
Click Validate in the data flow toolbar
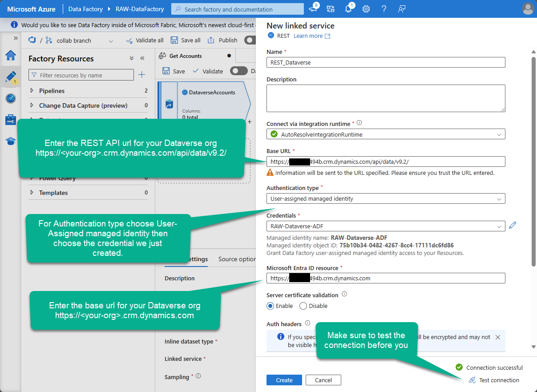208,71
